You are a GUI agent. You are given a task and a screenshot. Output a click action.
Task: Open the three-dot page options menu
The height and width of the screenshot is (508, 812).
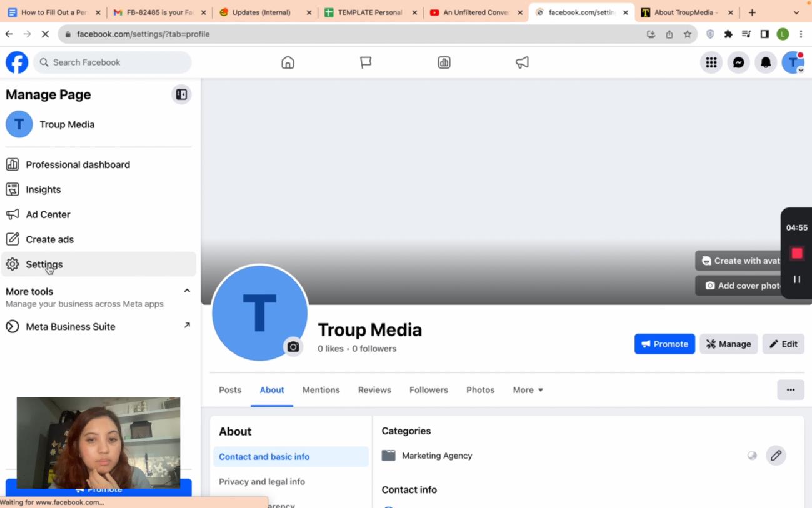coord(790,390)
